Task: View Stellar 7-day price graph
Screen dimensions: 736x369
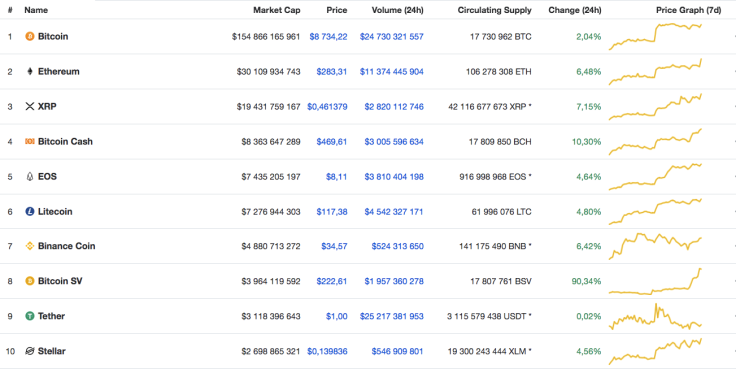Action: pos(655,351)
